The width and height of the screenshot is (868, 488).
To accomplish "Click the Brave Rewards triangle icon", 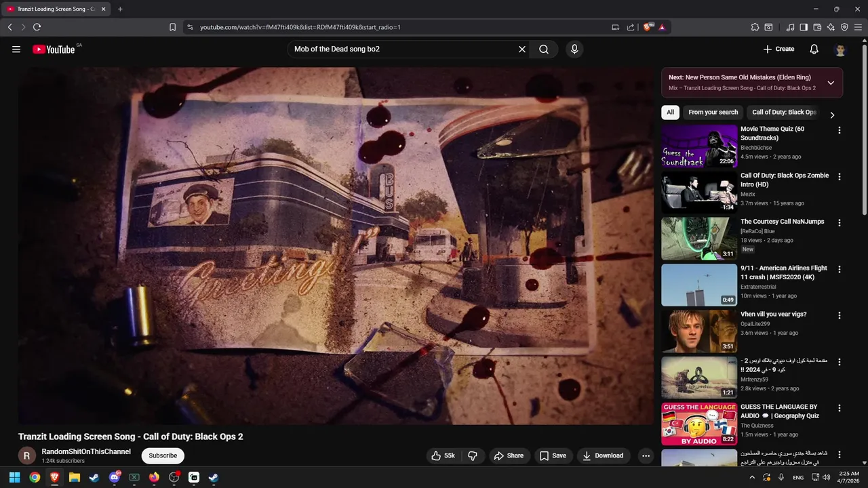I will point(662,27).
